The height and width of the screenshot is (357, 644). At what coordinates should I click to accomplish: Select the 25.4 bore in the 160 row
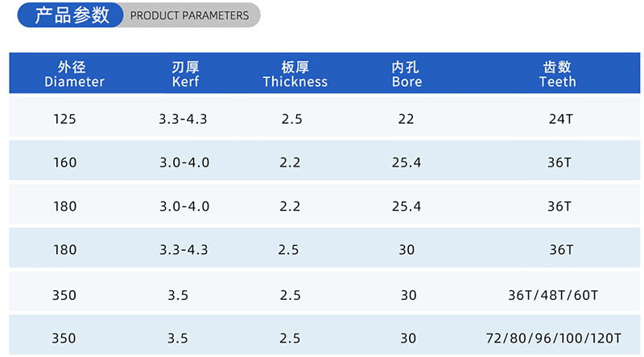[406, 162]
